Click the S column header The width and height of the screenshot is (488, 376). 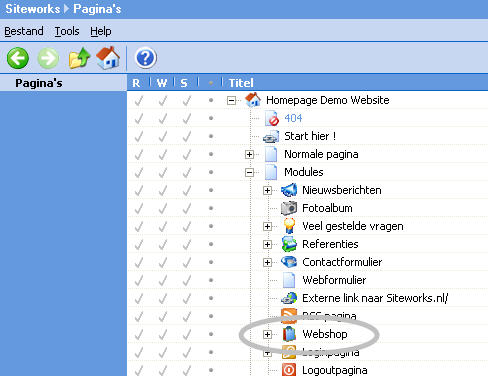pyautogui.click(x=184, y=83)
